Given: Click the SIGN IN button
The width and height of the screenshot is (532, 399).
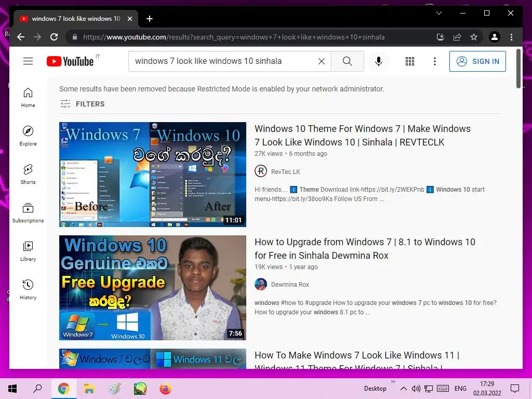Looking at the screenshot, I should [477, 61].
